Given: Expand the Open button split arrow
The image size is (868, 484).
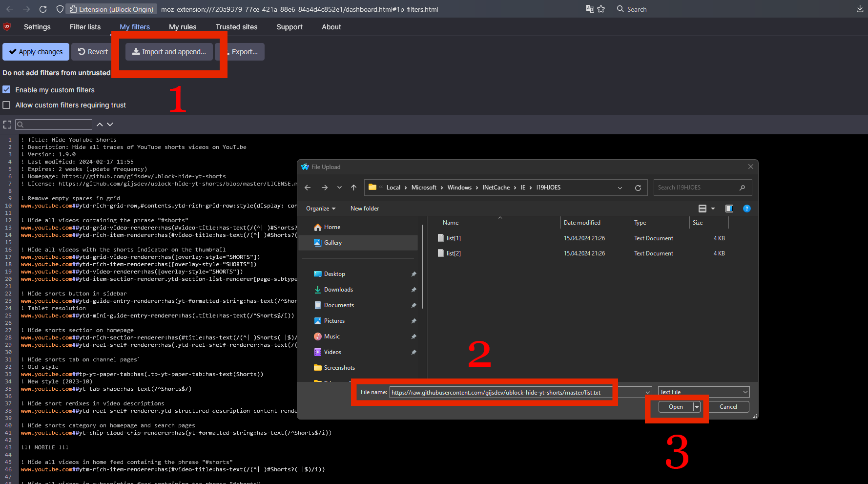Looking at the screenshot, I should coord(697,407).
